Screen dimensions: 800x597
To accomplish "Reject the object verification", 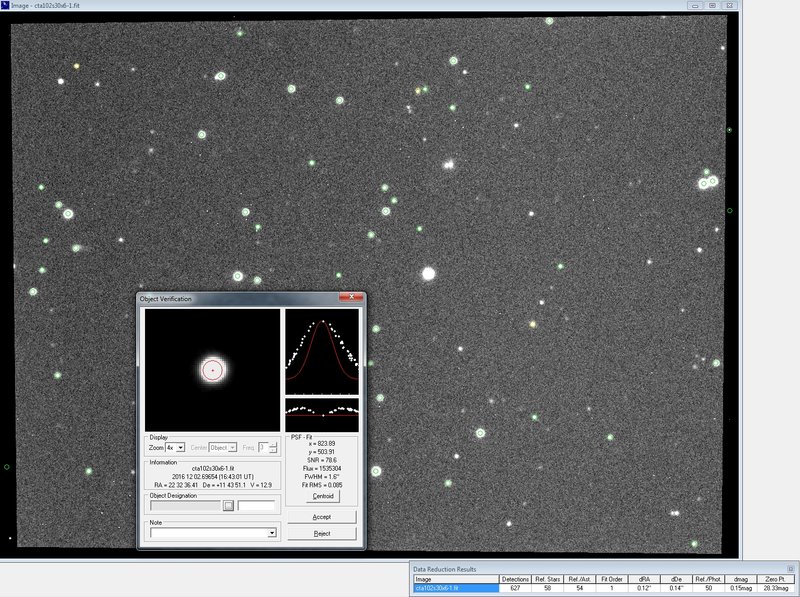I will tap(321, 534).
